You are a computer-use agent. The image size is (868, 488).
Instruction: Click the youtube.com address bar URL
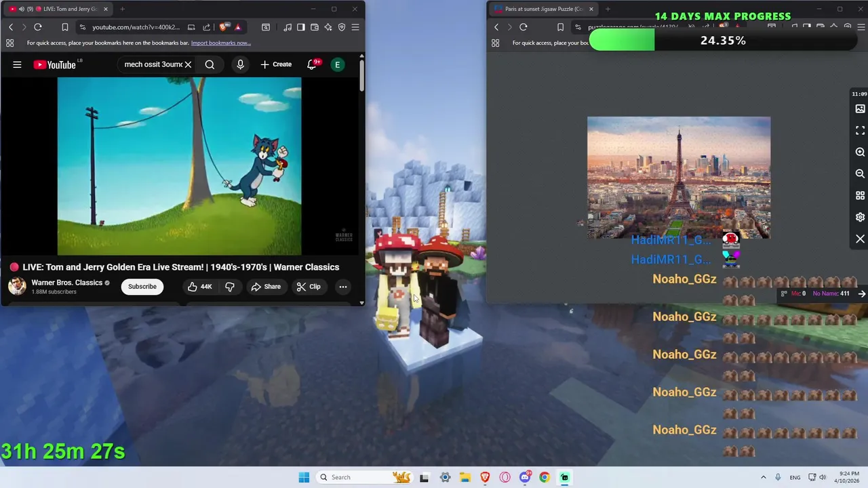click(x=136, y=27)
